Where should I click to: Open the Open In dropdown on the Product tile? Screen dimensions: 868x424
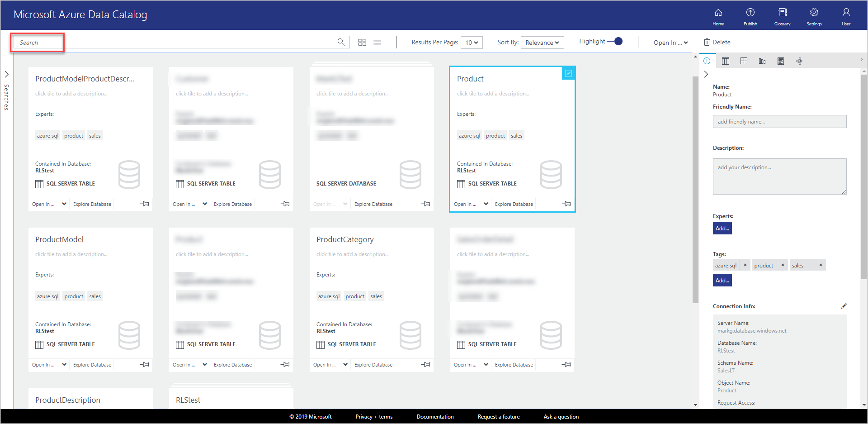coord(470,204)
